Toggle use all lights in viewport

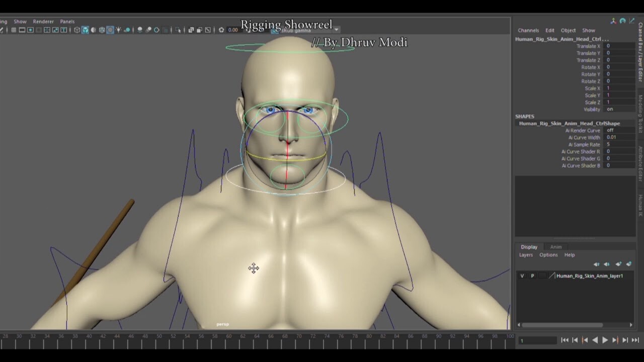pos(119,30)
